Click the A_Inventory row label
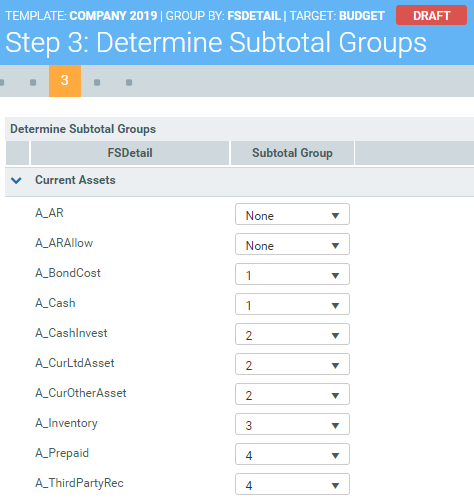 pos(66,423)
